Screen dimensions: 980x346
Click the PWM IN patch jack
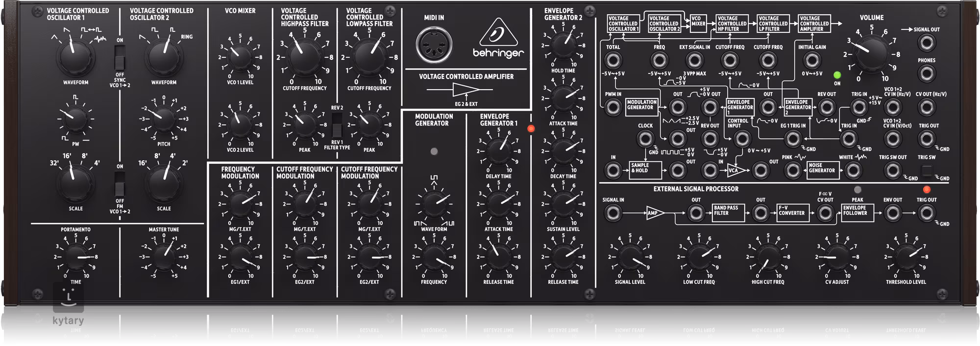[x=612, y=107]
